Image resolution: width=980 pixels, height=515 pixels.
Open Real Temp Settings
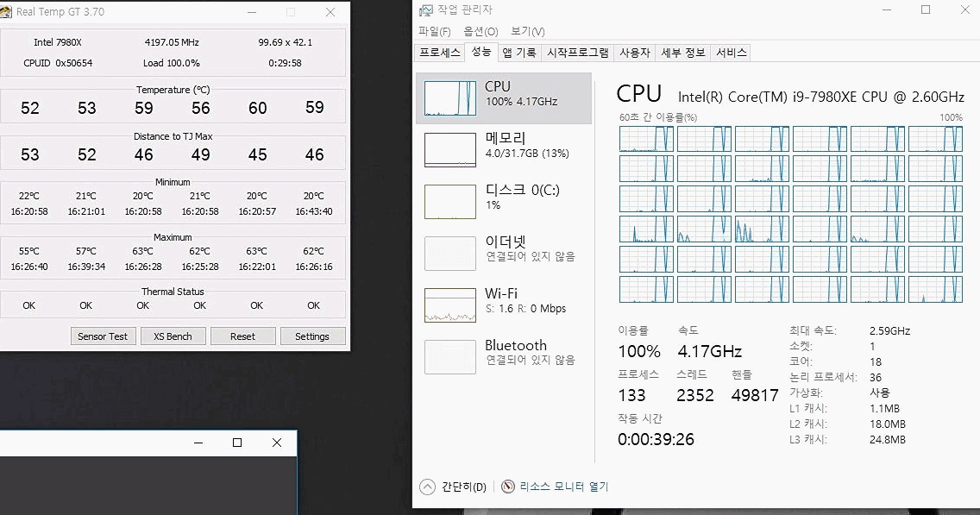[312, 336]
